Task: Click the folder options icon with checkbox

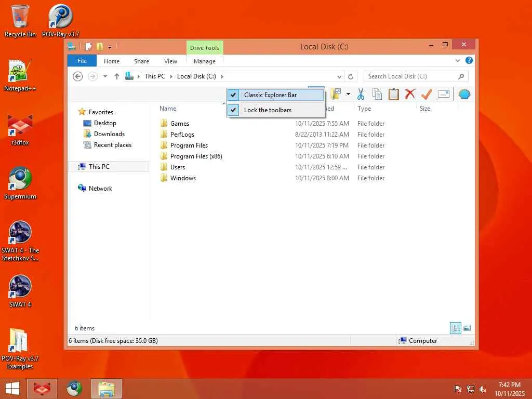Action: tap(336, 94)
